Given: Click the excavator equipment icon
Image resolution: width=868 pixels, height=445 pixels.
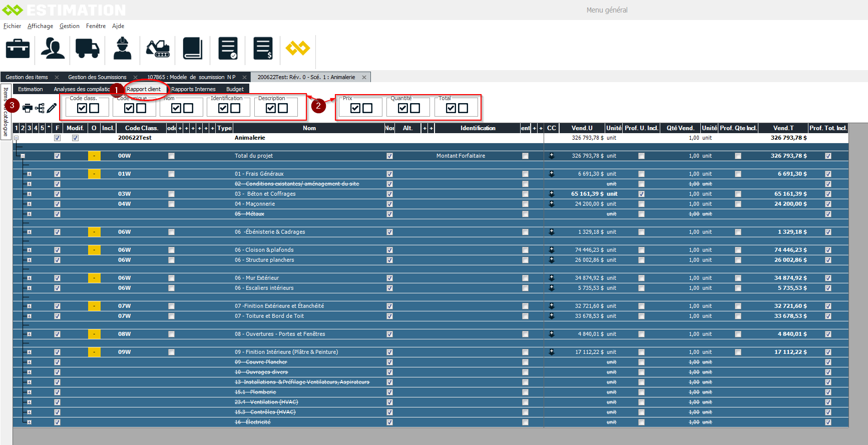Looking at the screenshot, I should click(158, 49).
